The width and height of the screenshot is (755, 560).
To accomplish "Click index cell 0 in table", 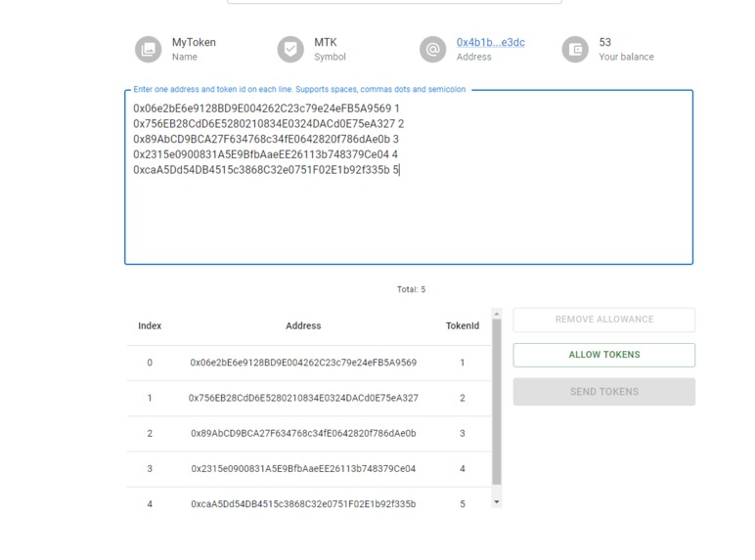I will pos(150,363).
